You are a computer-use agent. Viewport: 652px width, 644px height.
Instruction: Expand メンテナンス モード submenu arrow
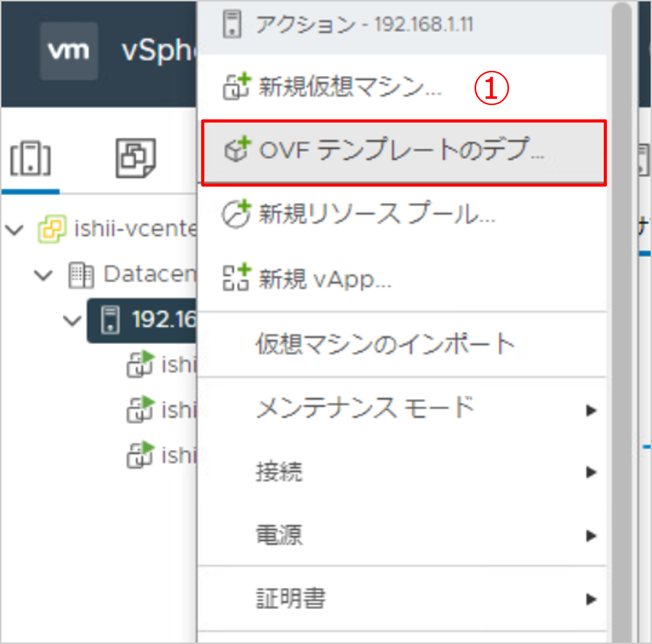click(591, 410)
